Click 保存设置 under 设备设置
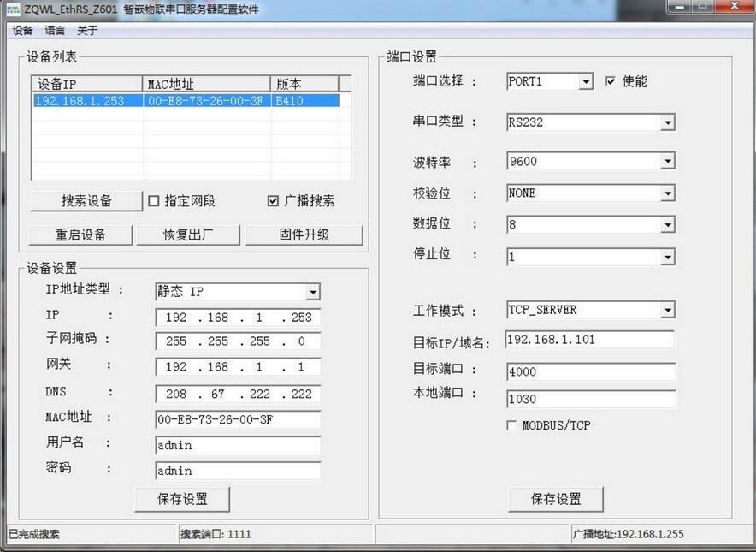The image size is (756, 552). [182, 499]
